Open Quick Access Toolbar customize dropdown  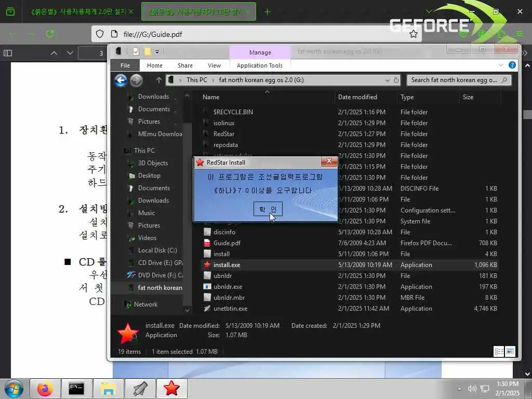click(157, 51)
